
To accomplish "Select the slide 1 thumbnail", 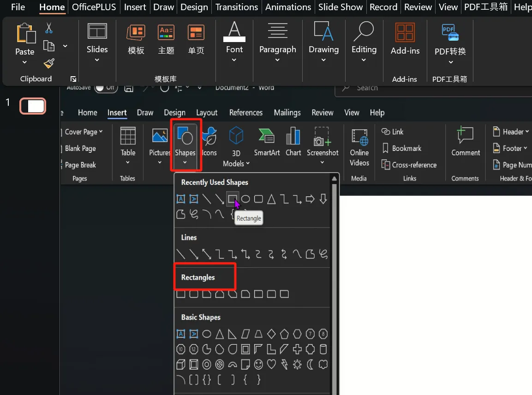I will coord(33,106).
